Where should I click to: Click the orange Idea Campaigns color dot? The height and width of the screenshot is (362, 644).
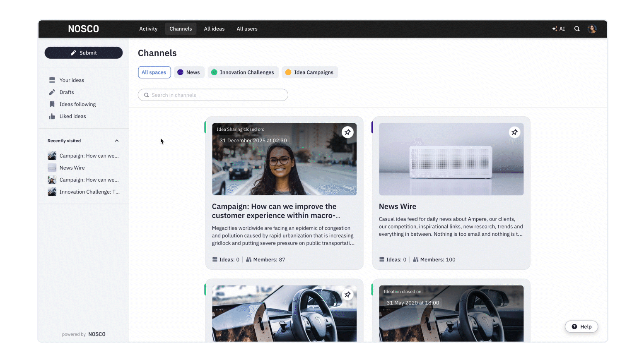pos(288,72)
